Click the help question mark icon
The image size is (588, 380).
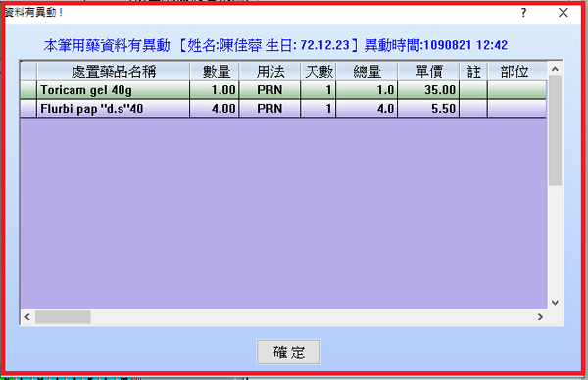523,13
